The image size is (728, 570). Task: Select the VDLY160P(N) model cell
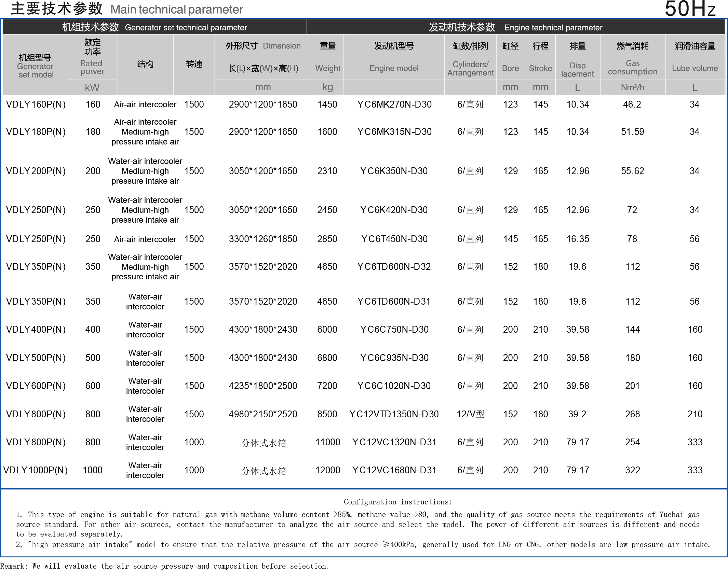point(36,105)
